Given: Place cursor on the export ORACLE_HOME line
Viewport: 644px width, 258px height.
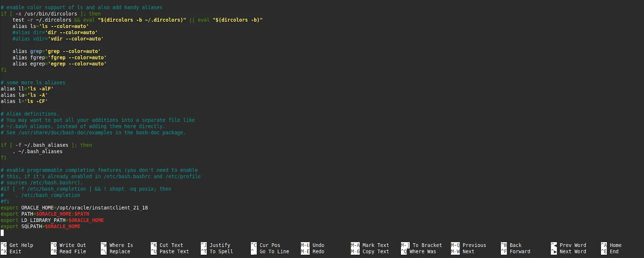Looking at the screenshot, I should pyautogui.click(x=74, y=208).
